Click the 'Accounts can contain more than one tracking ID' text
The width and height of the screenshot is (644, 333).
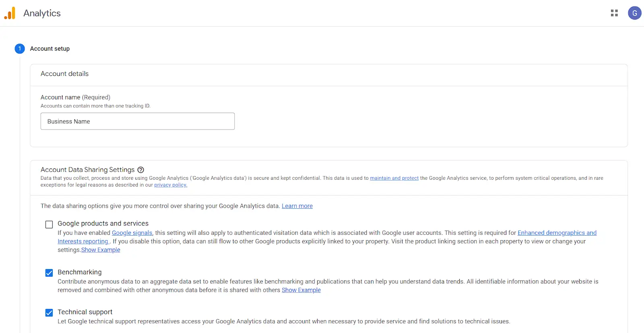[x=95, y=106]
